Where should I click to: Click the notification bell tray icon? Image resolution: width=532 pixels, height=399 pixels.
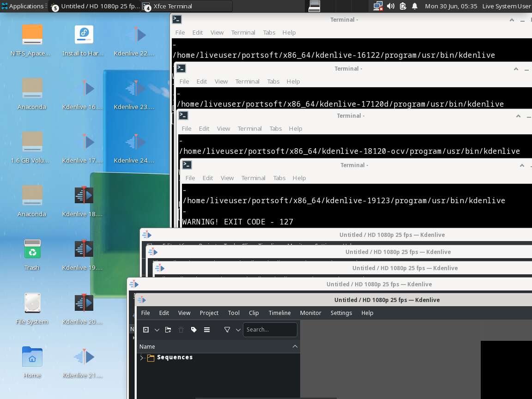pyautogui.click(x=415, y=6)
